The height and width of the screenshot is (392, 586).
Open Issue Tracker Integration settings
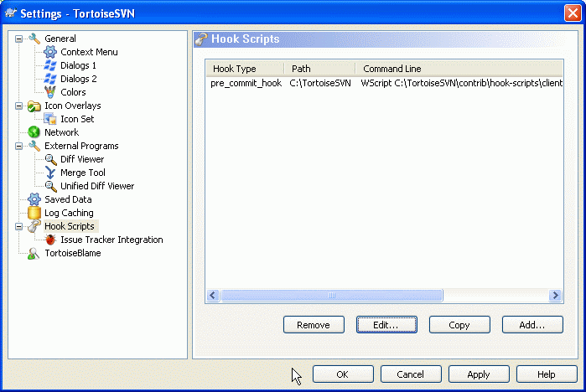click(x=111, y=240)
